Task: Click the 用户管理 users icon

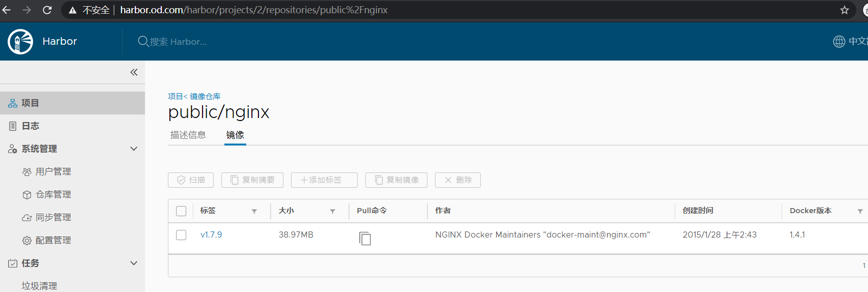Action: 27,172
